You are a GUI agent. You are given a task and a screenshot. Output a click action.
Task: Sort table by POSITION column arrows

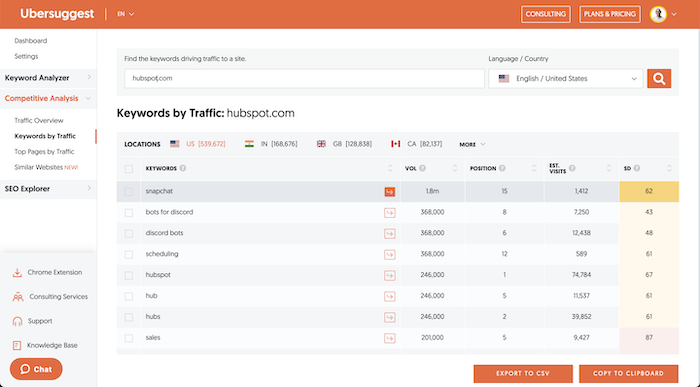tap(534, 168)
